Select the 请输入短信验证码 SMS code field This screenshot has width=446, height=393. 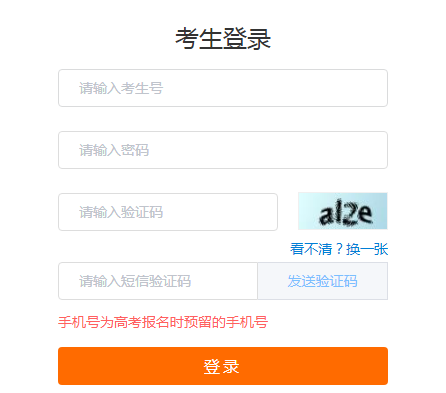[158, 281]
